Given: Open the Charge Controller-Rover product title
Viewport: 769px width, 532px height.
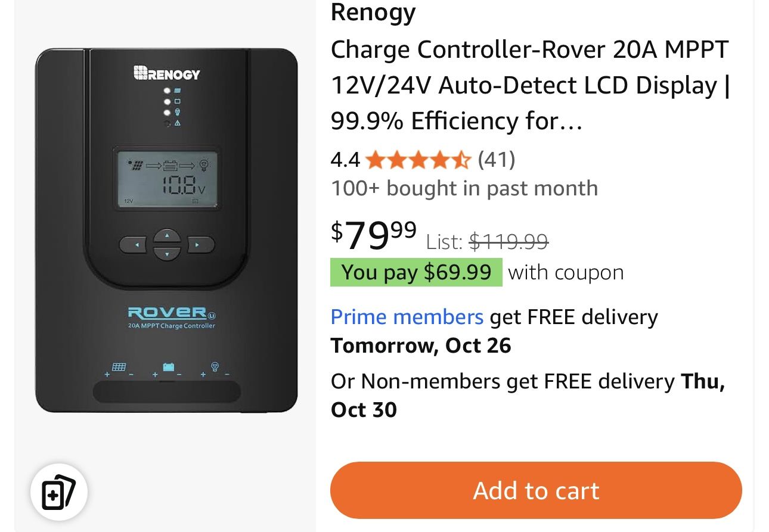Looking at the screenshot, I should 529,85.
